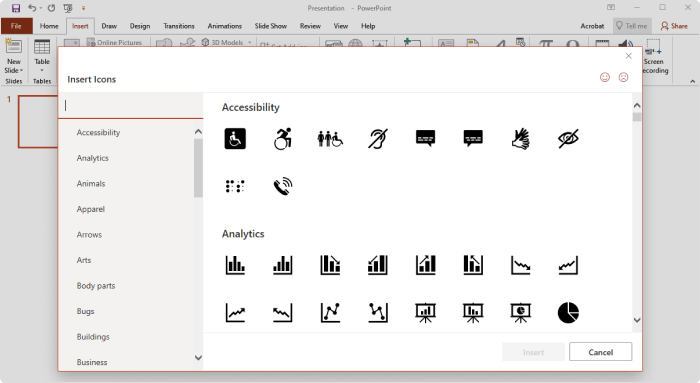
Task: Choose the first bar chart icon in Analytics
Action: pyautogui.click(x=235, y=265)
